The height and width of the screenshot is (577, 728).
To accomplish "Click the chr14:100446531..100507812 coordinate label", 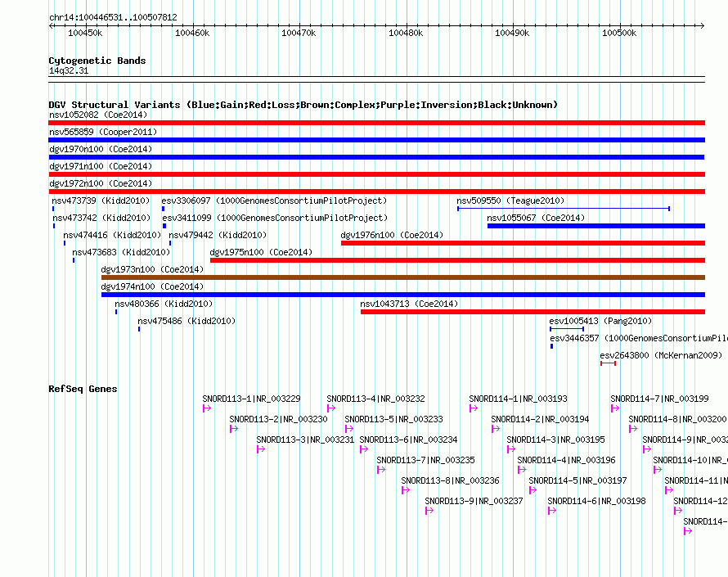I will [x=113, y=18].
